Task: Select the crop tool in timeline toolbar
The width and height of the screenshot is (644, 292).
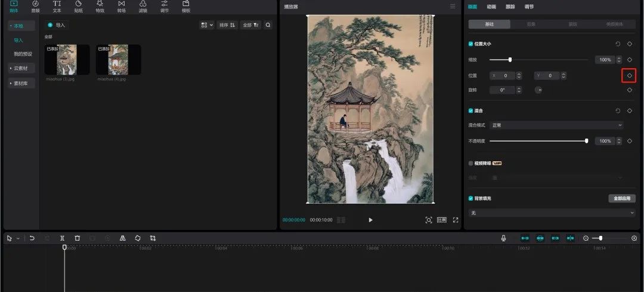Action: tap(153, 238)
